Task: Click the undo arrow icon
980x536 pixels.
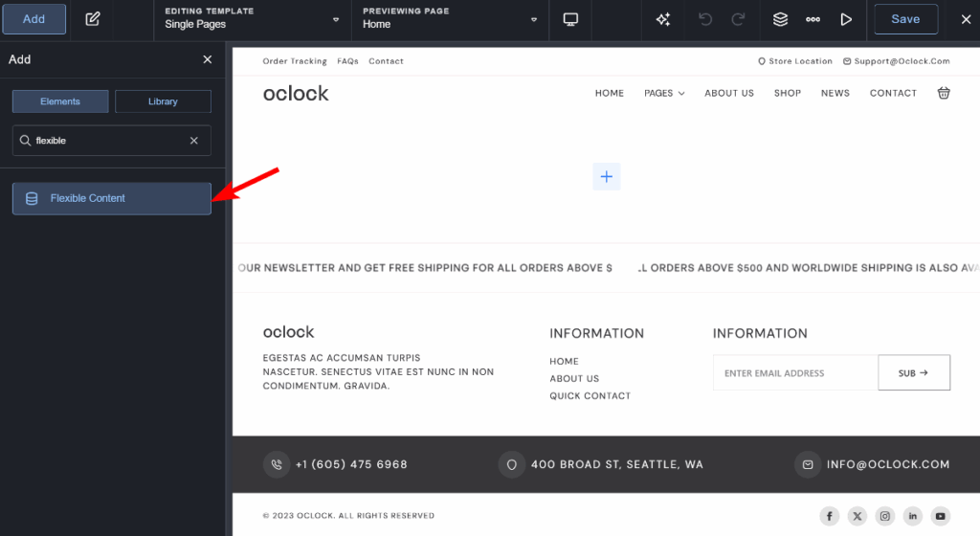Action: click(x=705, y=19)
